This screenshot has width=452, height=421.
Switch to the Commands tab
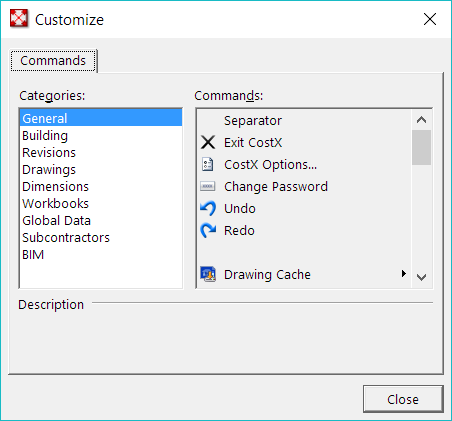53,61
